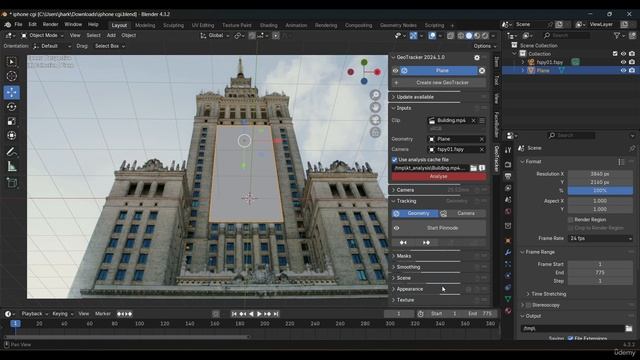Viewport: 640px width, 360px height.
Task: Click the viewport pan hand icon
Action: click(375, 107)
